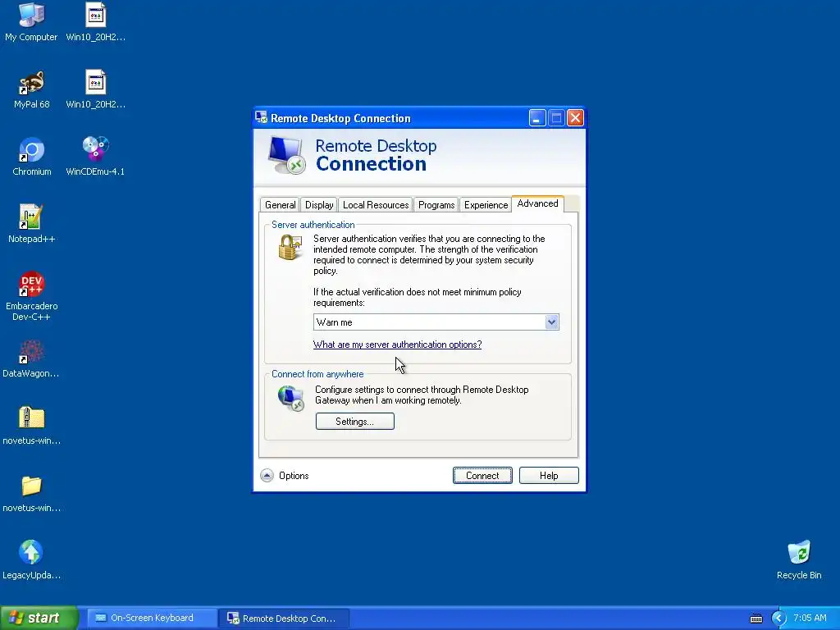
Task: Select the first Win10_20H2 file icon in the top row
Action: [x=96, y=16]
